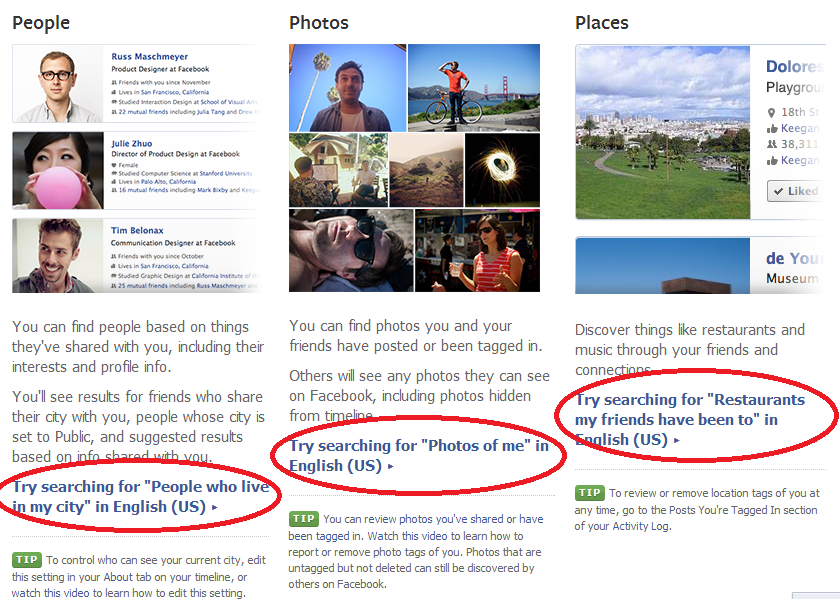
Task: Open the "About" link in People tip
Action: (118, 577)
